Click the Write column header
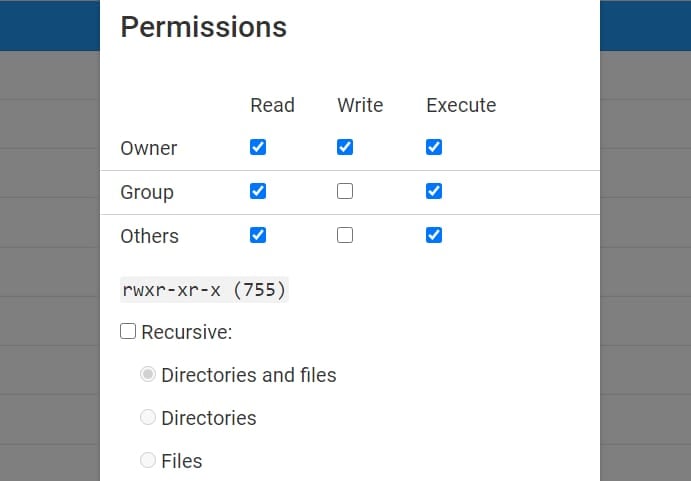 coord(360,104)
